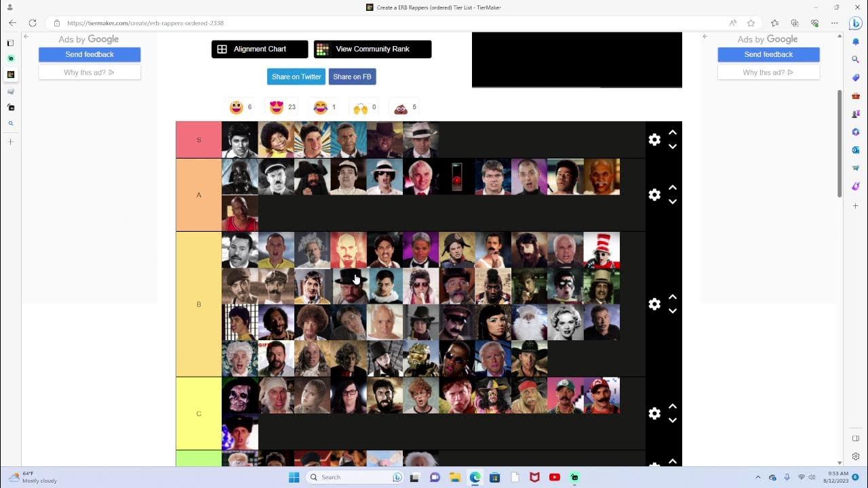Move the C tier row up

(673, 407)
